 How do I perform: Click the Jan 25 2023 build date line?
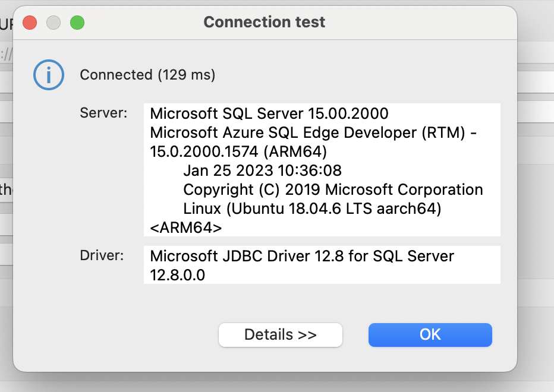click(x=262, y=171)
